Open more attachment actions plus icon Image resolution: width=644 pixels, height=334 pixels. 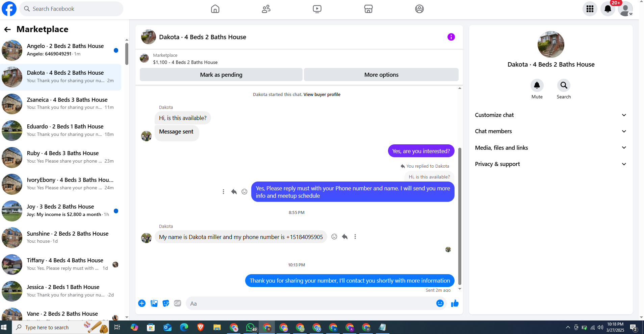point(142,303)
